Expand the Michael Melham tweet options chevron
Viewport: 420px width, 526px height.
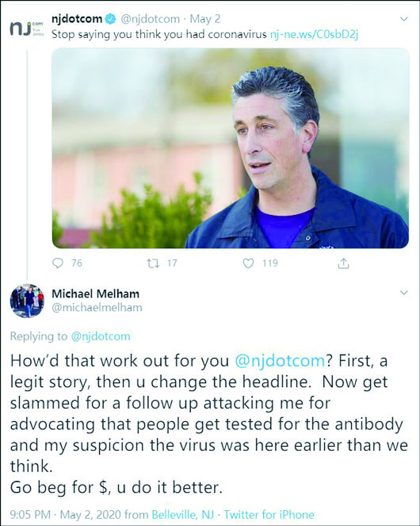[404, 293]
